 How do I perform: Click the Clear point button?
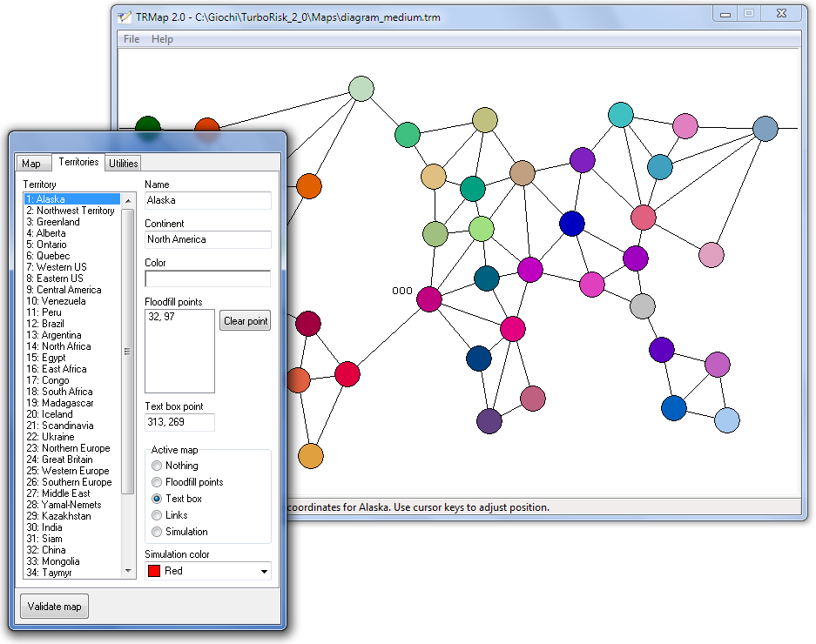pos(245,321)
